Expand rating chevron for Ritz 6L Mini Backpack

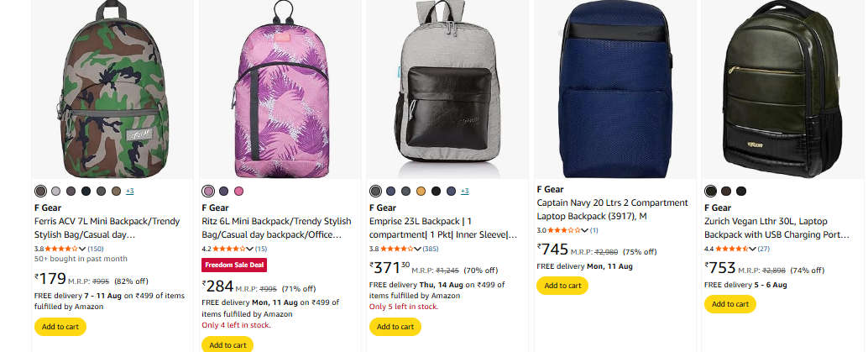[x=250, y=249]
